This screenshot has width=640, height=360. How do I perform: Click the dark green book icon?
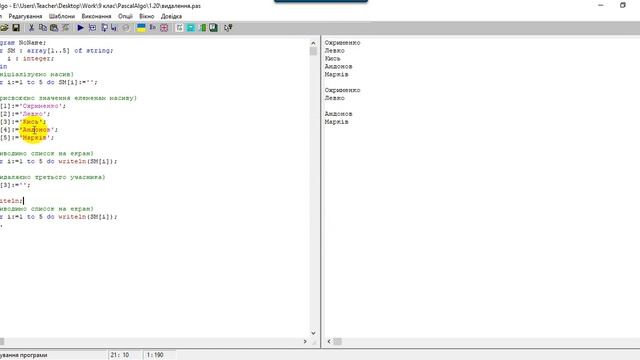(x=213, y=28)
